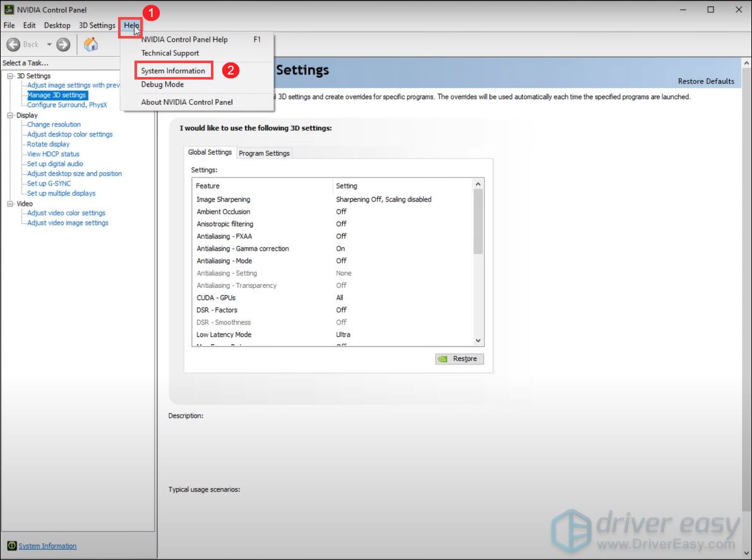Select System Information in Help menu
752x560 pixels.
197,71
